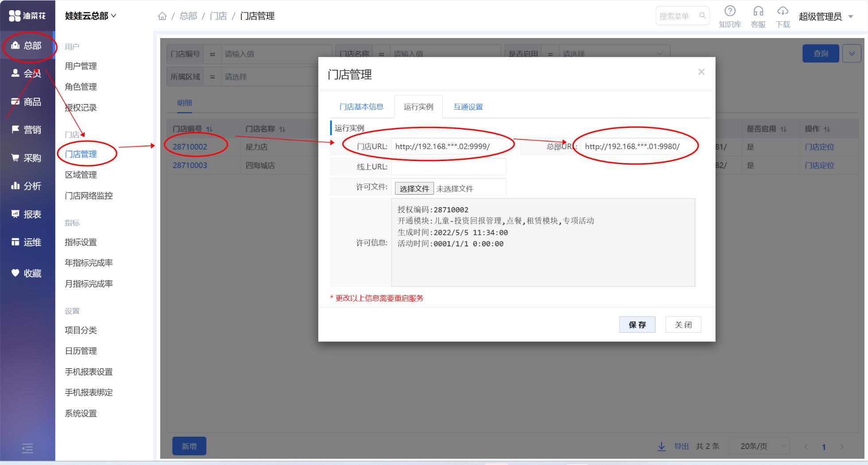Click 门店定位 for store 四海城店
The height and width of the screenshot is (465, 868).
pos(819,165)
